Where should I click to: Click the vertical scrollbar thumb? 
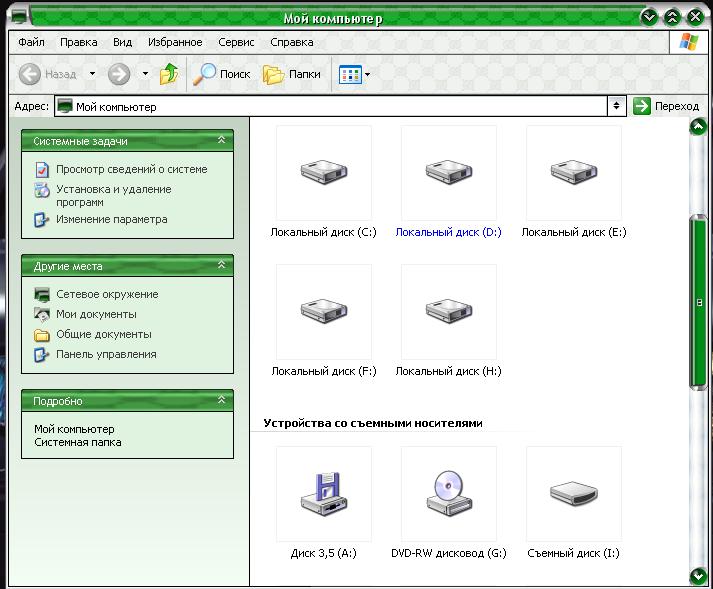pyautogui.click(x=698, y=302)
